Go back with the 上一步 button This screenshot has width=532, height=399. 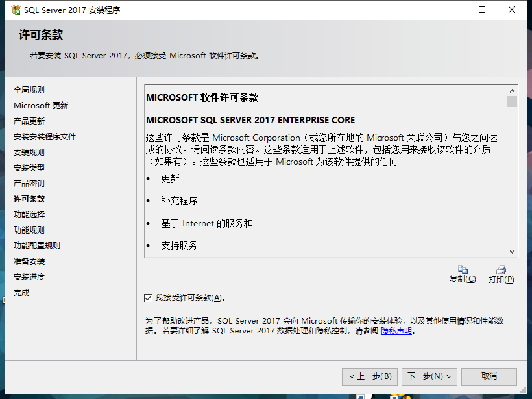click(x=370, y=376)
